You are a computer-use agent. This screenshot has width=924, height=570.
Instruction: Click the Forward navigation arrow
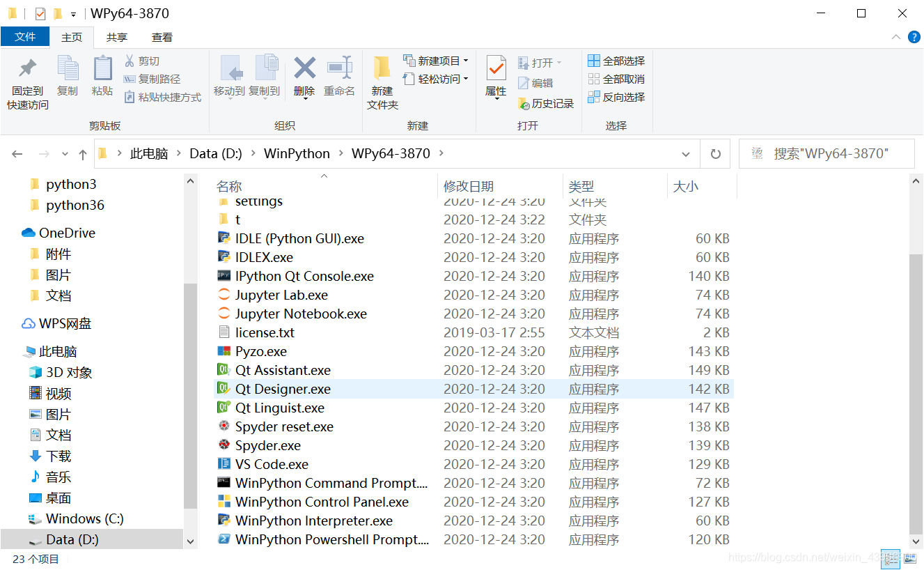click(43, 154)
